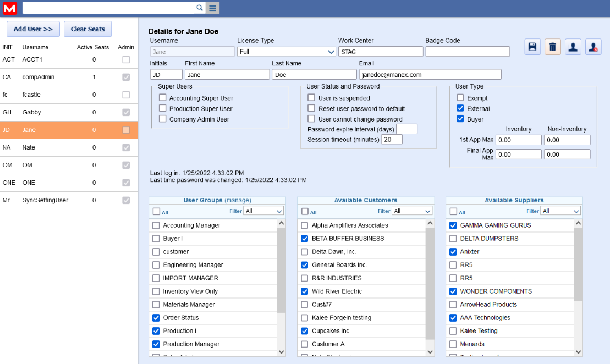
Task: Select All checkbox in User Groups
Action: 156,211
